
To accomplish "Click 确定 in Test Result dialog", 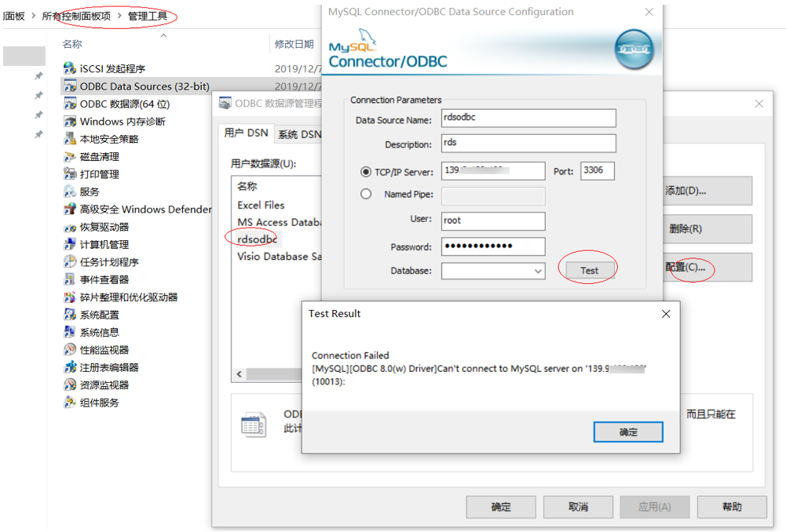I will click(x=628, y=432).
